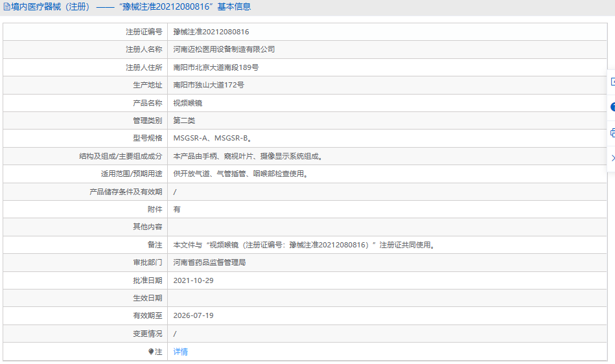Click the 注册证编号 row label
This screenshot has height=364, width=615.
pos(144,32)
